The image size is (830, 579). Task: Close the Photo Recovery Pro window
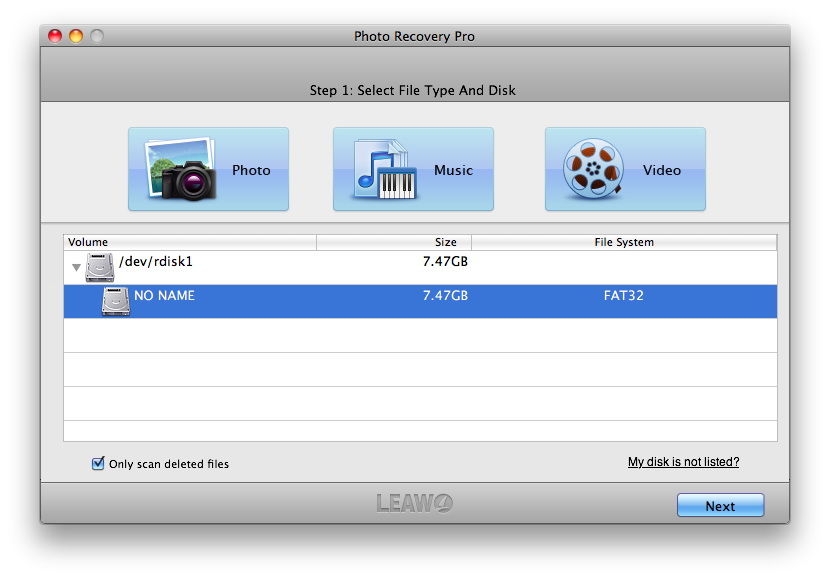pos(55,36)
